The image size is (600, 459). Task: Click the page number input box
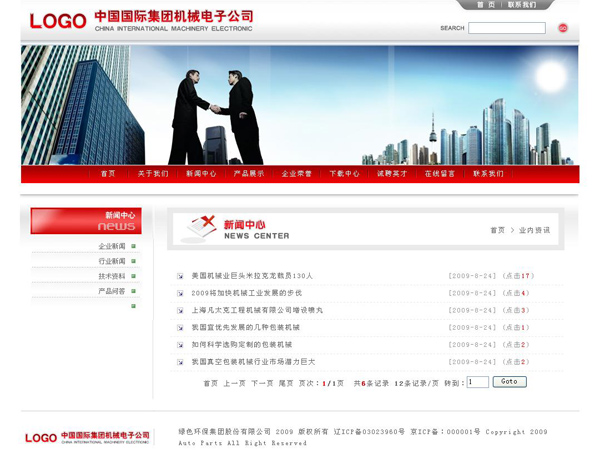tap(478, 382)
